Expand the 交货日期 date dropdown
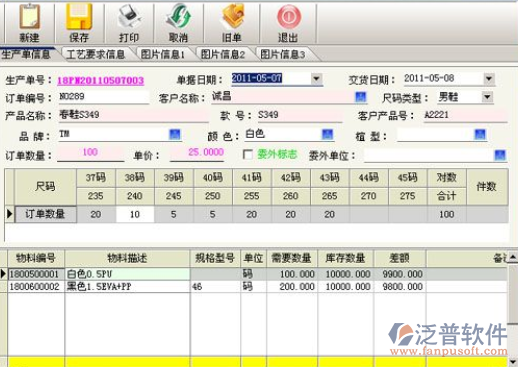Image resolution: width=518 pixels, height=367 pixels. (x=489, y=79)
